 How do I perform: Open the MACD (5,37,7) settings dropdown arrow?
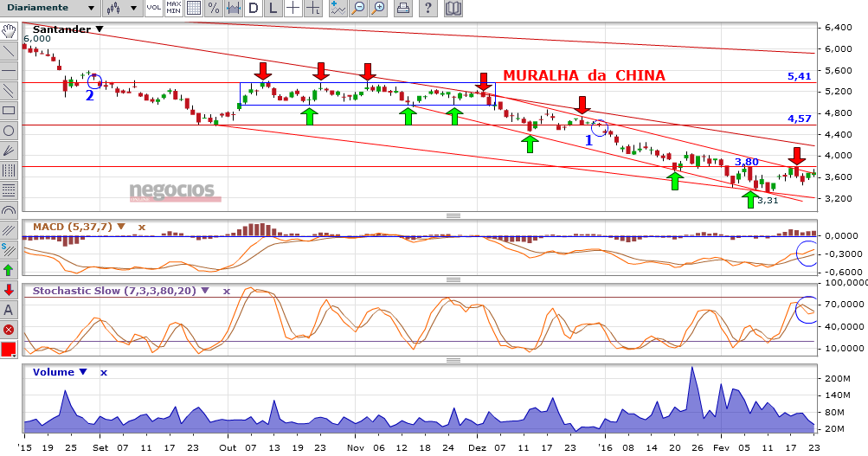coord(121,227)
